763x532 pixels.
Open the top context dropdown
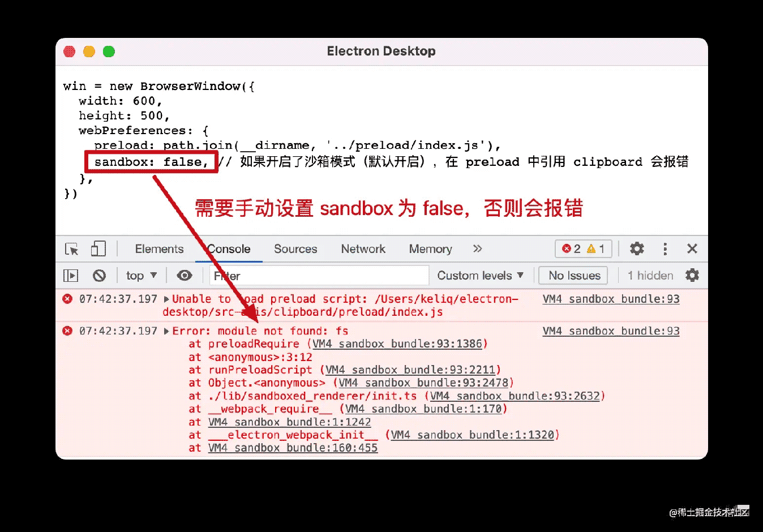coord(141,276)
